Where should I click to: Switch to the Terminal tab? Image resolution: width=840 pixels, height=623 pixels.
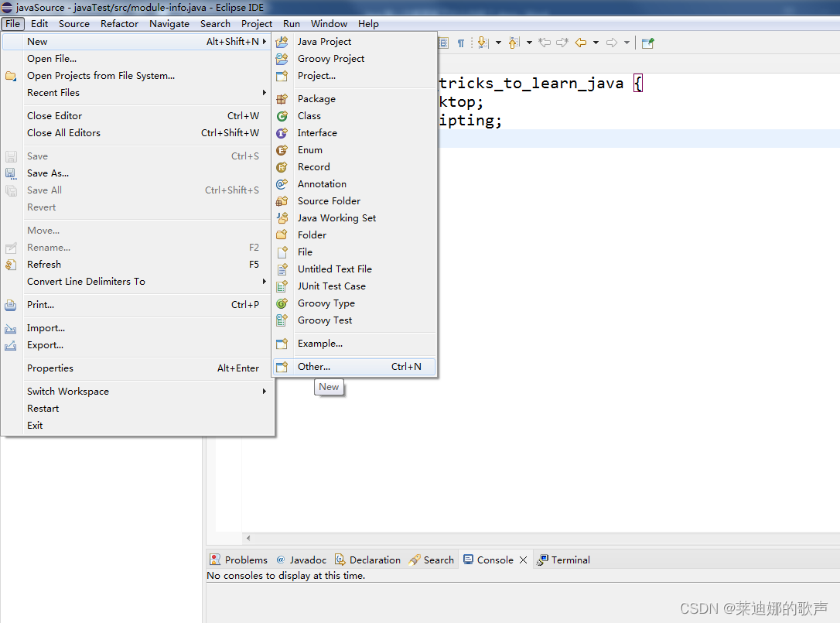coord(564,560)
